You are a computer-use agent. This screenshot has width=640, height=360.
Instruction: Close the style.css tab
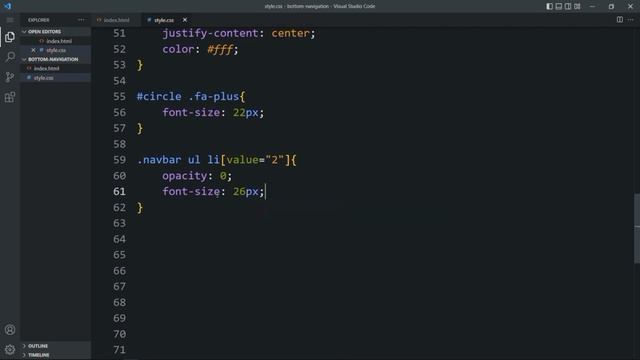184,20
